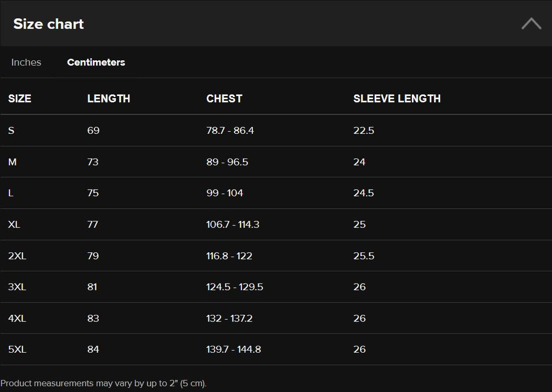
Task: Select the XL size row label
Action: coord(14,224)
